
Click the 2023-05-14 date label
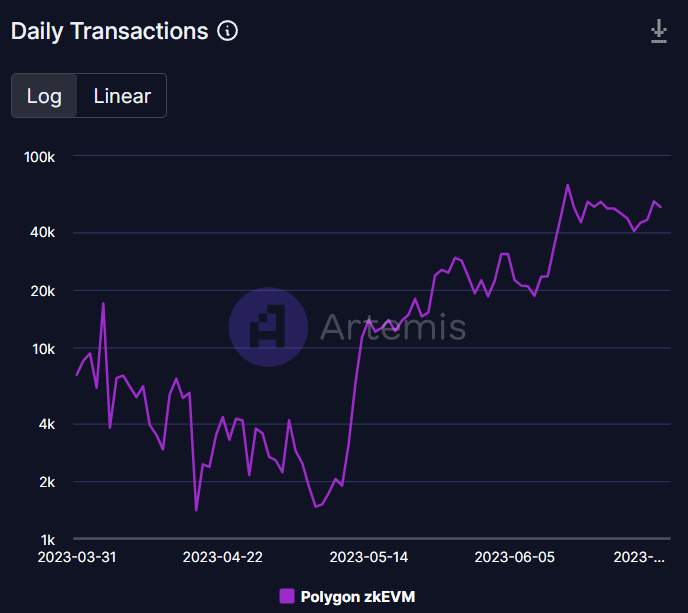click(369, 557)
